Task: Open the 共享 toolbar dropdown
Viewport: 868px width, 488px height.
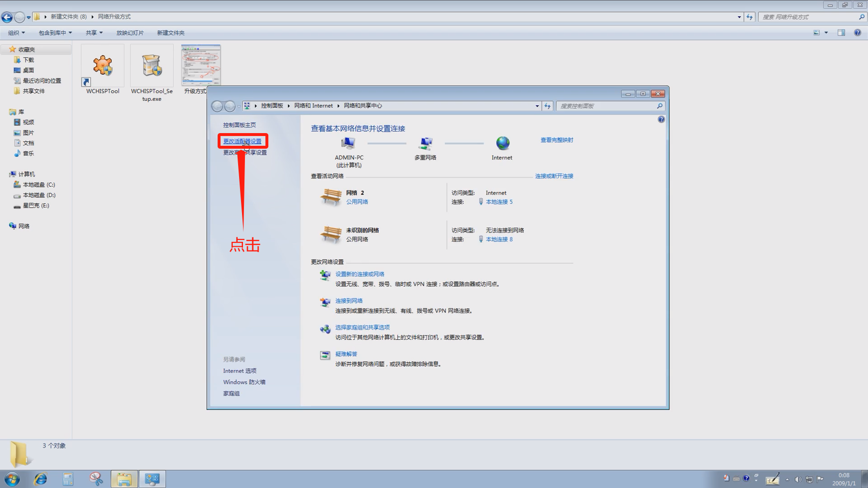Action: (94, 33)
